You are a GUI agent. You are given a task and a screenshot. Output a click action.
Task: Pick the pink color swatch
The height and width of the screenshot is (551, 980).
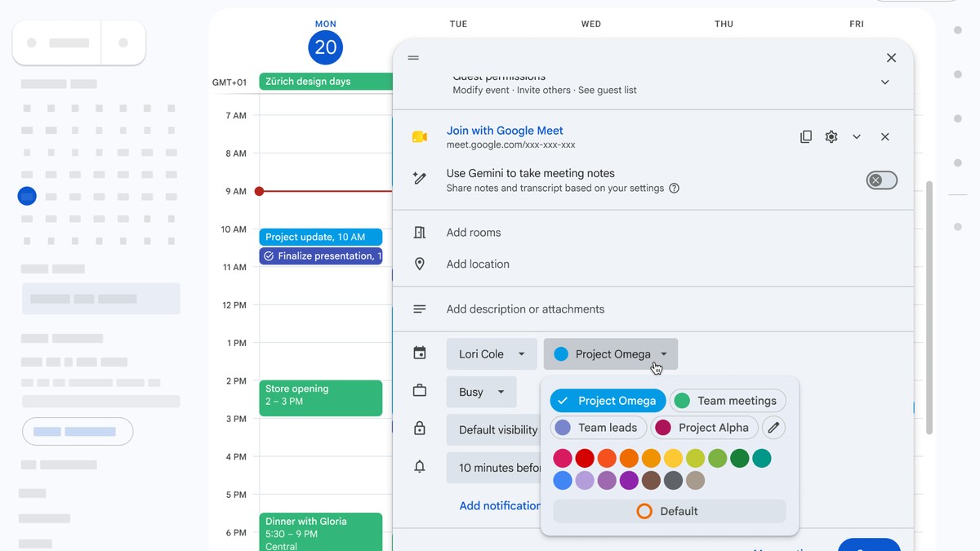coord(562,459)
